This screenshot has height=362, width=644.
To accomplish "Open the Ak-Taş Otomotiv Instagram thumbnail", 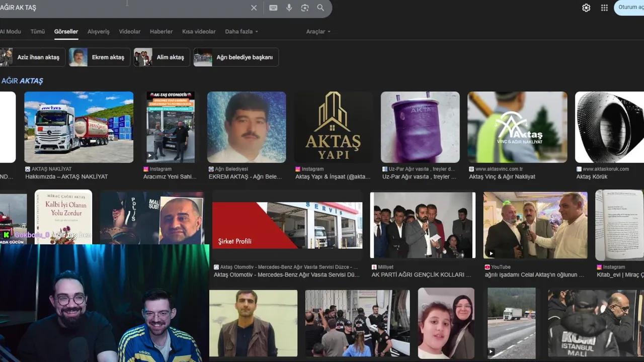I will point(171,127).
